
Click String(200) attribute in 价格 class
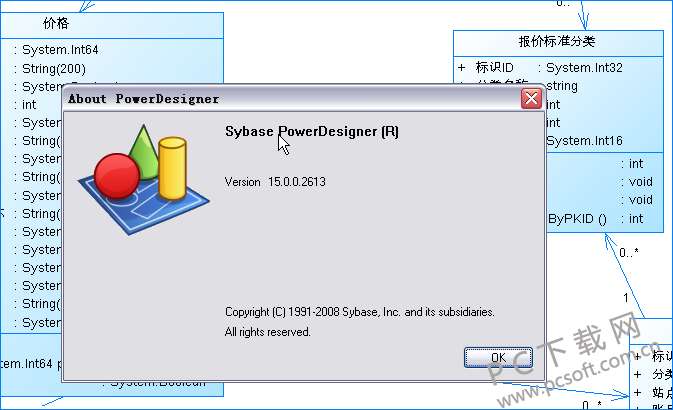pyautogui.click(x=54, y=69)
